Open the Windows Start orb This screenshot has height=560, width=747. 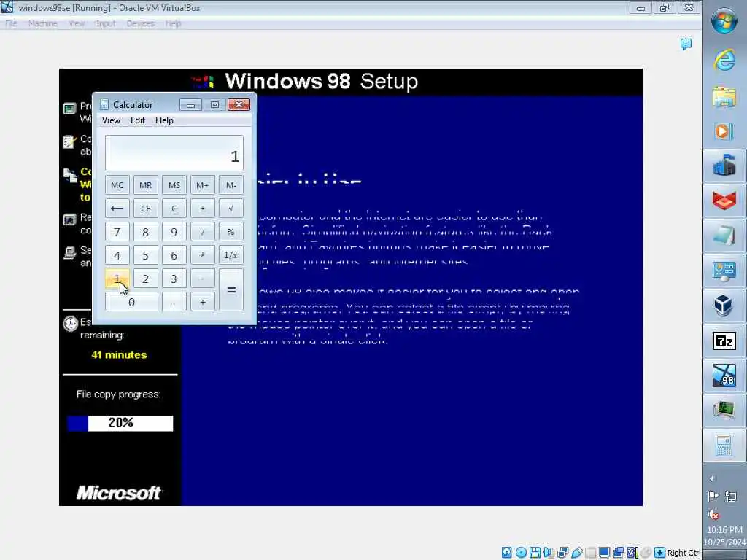724,20
